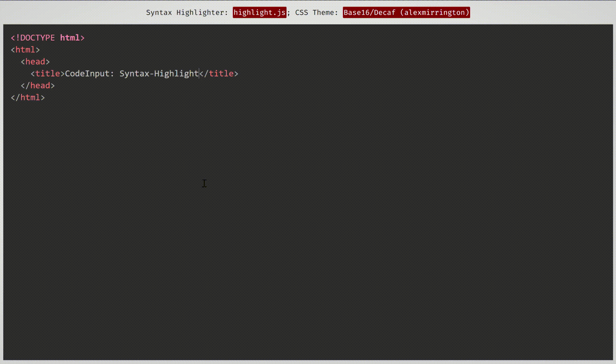The height and width of the screenshot is (364, 616).
Task: Click the semicolon between header labels
Action: coord(289,12)
